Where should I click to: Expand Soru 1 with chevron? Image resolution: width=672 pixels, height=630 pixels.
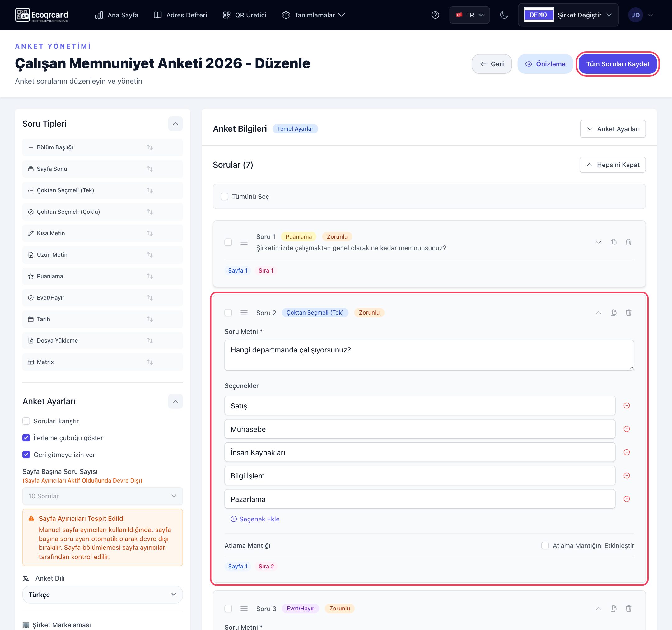(x=599, y=242)
